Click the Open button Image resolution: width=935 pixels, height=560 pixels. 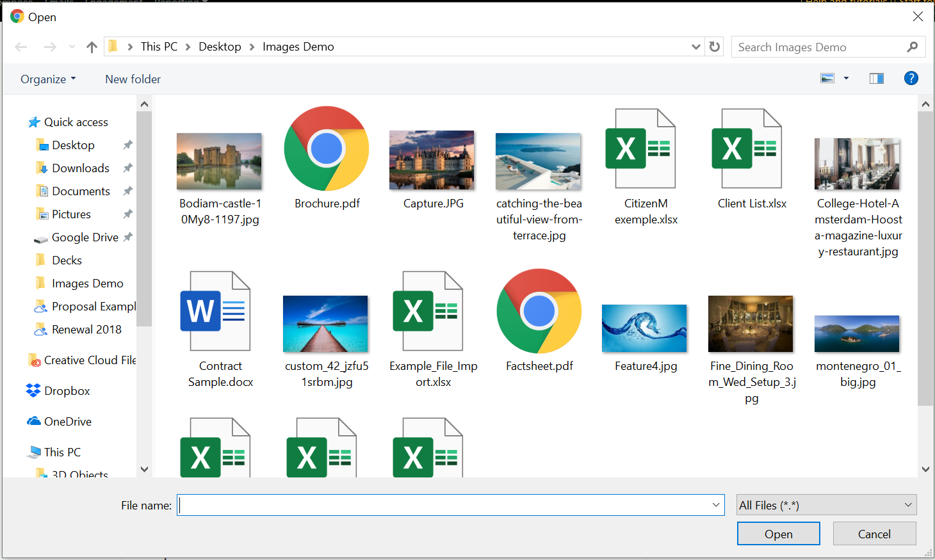[778, 534]
